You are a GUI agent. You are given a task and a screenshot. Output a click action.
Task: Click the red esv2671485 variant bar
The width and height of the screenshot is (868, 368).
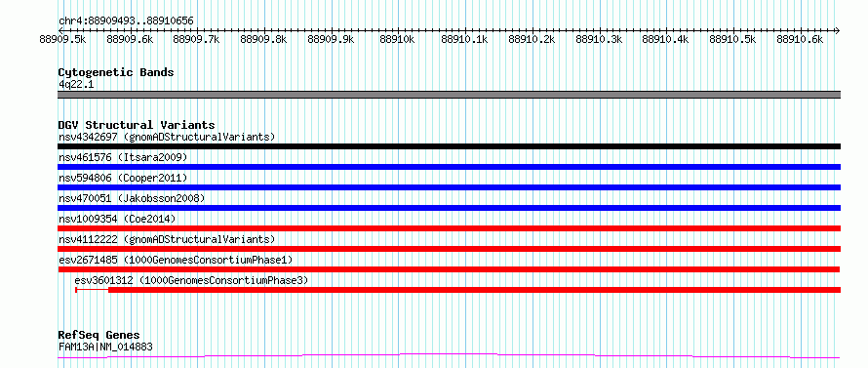(449, 269)
